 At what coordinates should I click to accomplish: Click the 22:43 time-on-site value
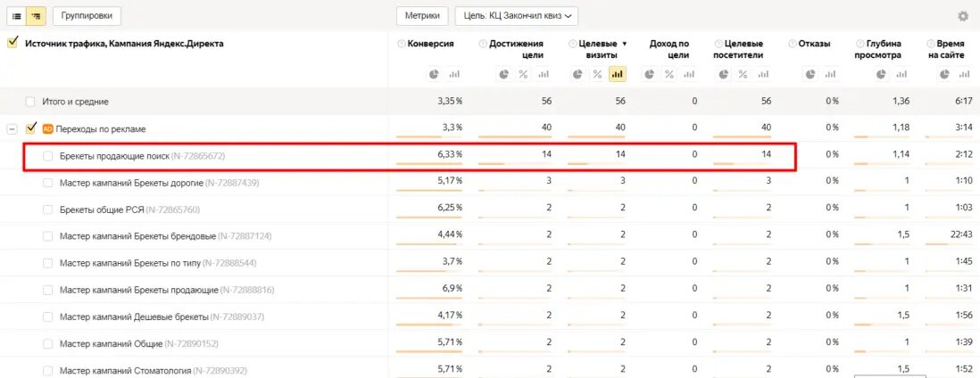(x=961, y=236)
